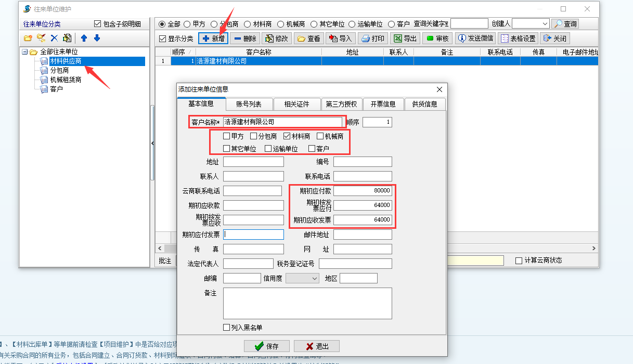633x364 pixels.
Task: Select the 甲方 radio button filter
Action: tap(187, 24)
